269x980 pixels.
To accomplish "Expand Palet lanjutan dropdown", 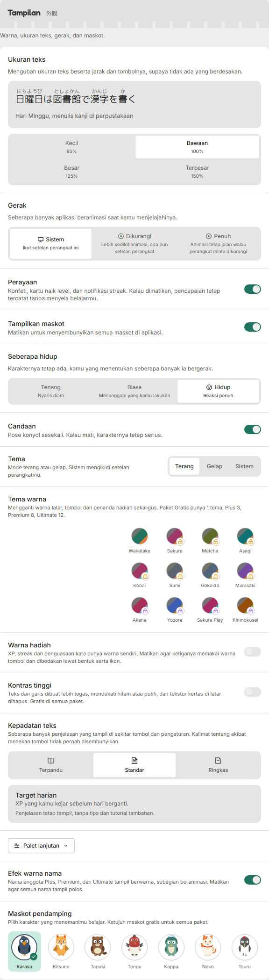I will (41, 846).
